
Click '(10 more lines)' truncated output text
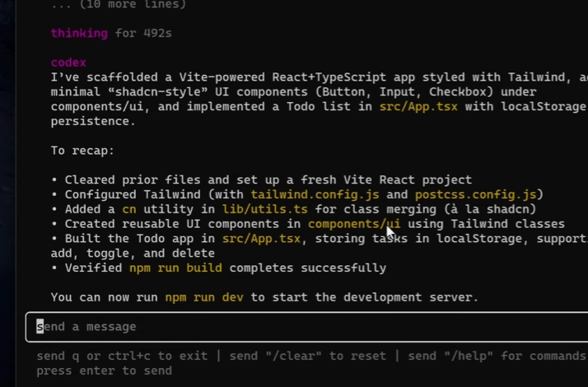point(133,4)
